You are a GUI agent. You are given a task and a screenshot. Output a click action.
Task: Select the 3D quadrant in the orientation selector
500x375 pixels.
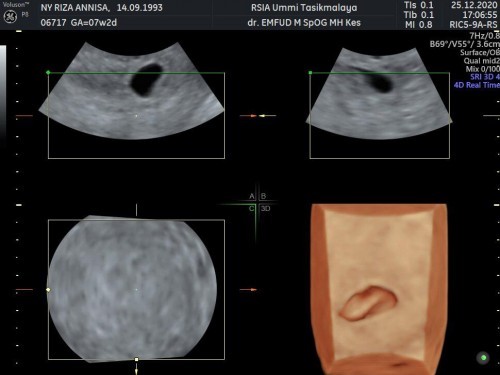[265, 209]
